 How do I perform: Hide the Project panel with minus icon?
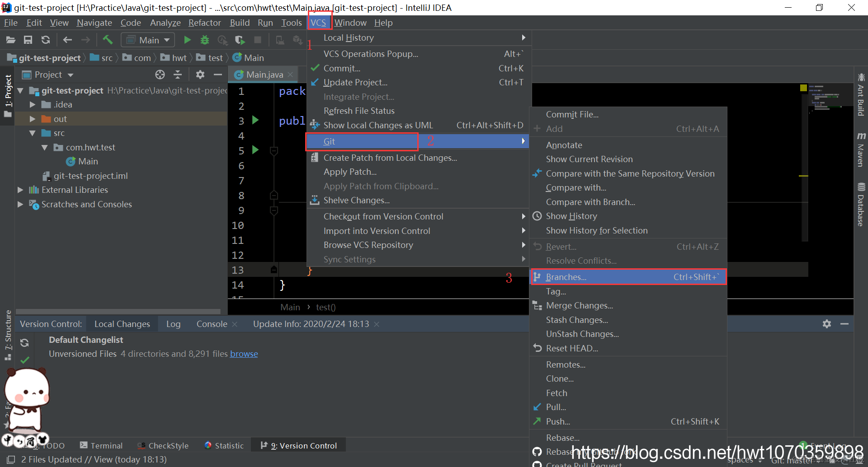pyautogui.click(x=218, y=75)
